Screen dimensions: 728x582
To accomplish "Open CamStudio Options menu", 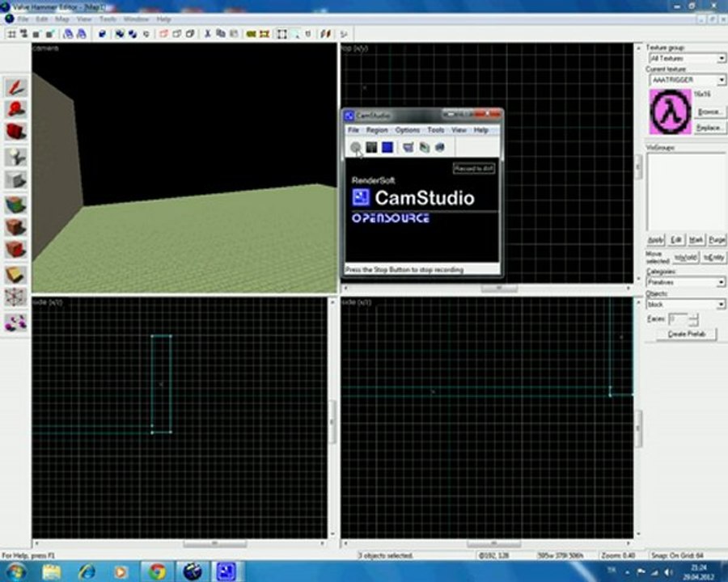I will tap(407, 130).
